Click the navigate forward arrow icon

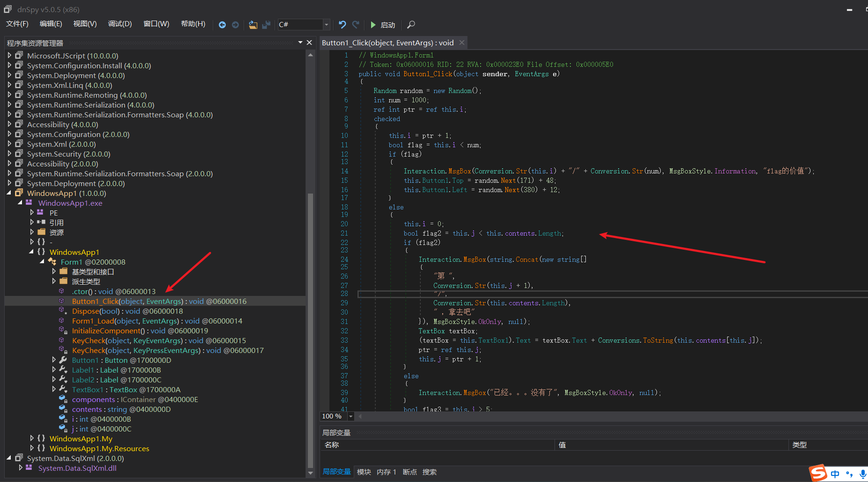pyautogui.click(x=235, y=25)
